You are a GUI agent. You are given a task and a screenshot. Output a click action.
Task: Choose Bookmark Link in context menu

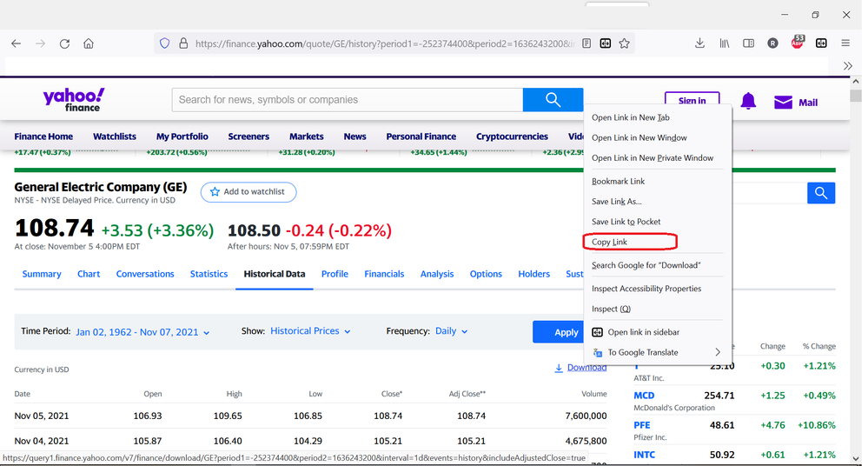(619, 181)
